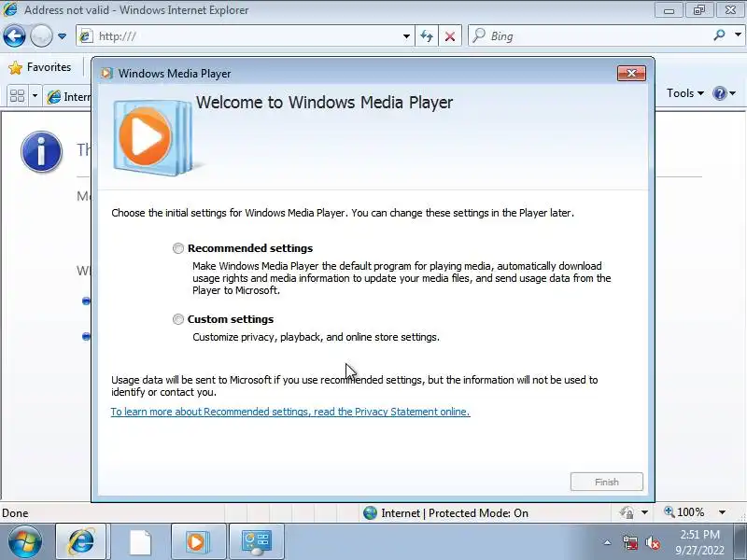Go back with Internet Explorer's Back arrow

pos(14,36)
